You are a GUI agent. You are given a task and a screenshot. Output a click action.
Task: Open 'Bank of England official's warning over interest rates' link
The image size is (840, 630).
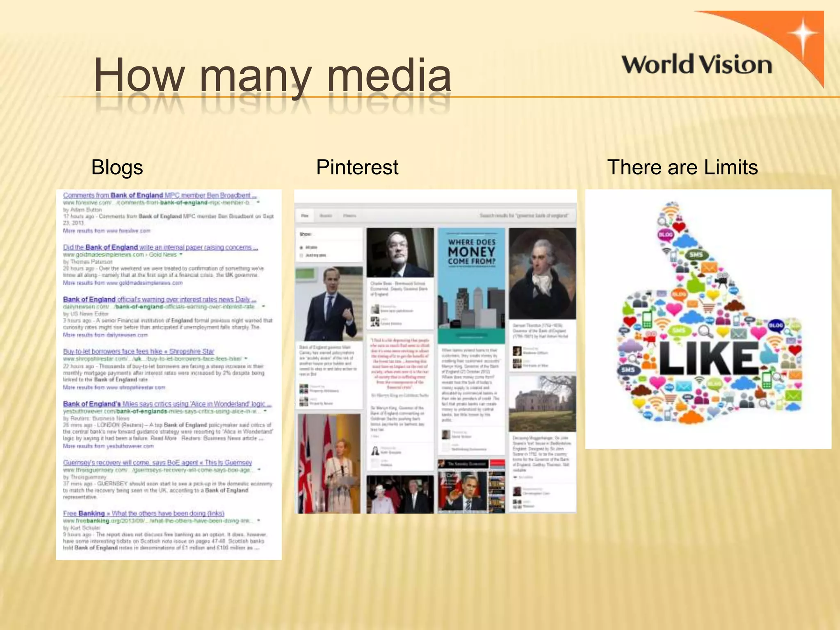pyautogui.click(x=160, y=299)
